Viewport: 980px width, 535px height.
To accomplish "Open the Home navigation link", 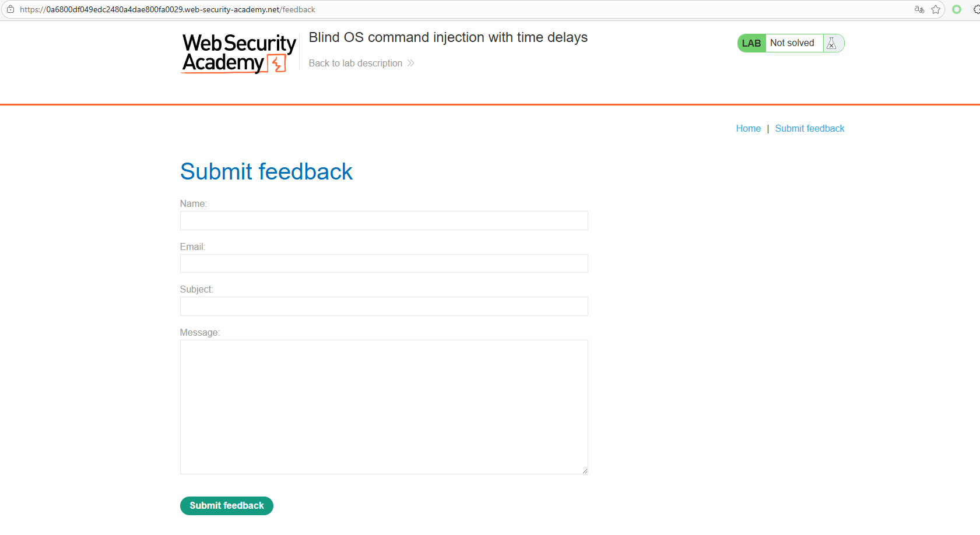I will (x=748, y=128).
